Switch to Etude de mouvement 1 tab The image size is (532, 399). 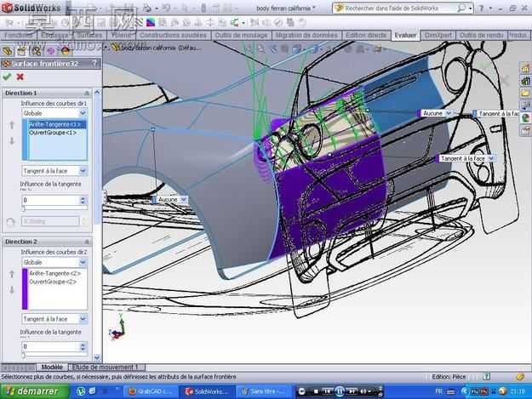point(106,368)
